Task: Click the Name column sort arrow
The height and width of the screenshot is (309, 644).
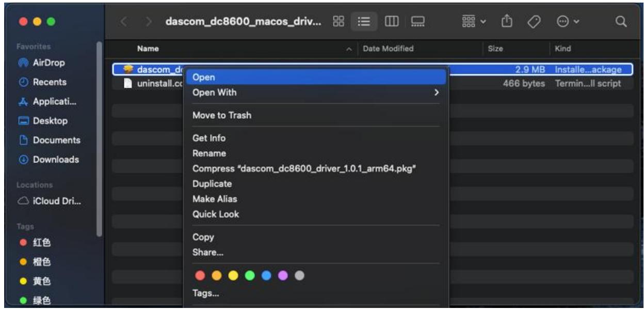Action: (x=349, y=49)
